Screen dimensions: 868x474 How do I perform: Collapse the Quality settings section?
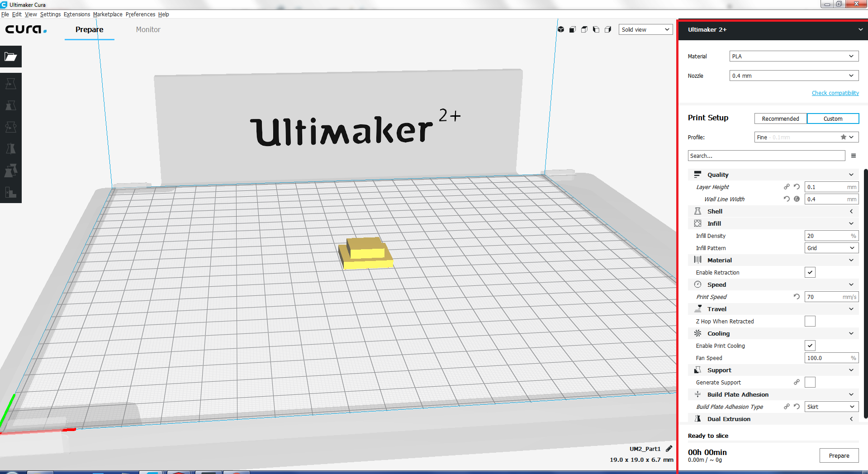click(773, 175)
